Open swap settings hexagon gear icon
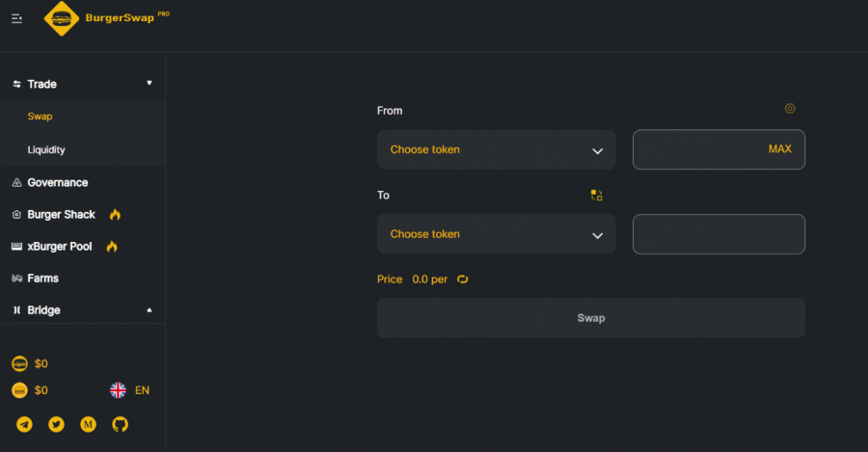868x452 pixels. [x=790, y=109]
